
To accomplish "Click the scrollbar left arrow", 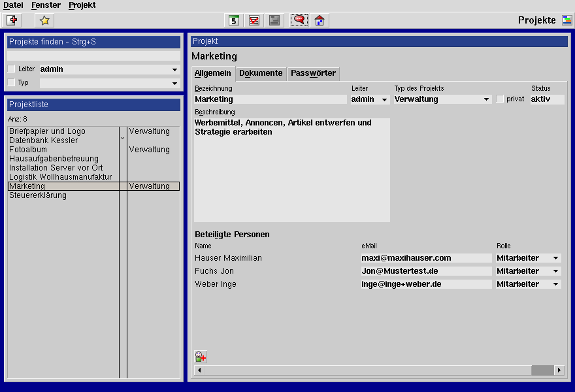I will tap(199, 370).
